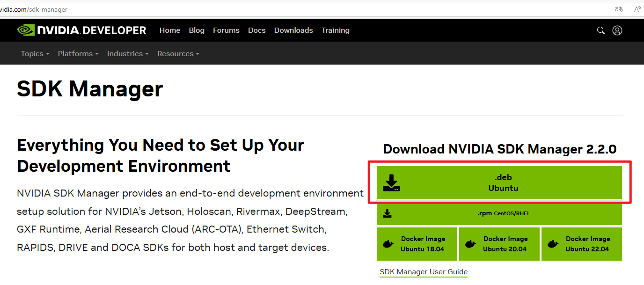Screen dimensions: 644x285
Task: Expand the Topics dropdown menu
Action: (x=35, y=54)
